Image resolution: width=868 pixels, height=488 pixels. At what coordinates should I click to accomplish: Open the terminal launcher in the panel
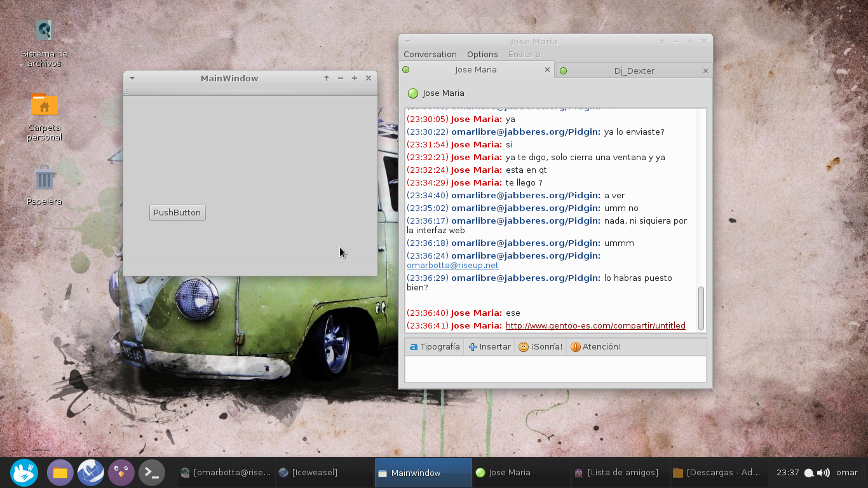point(152,473)
